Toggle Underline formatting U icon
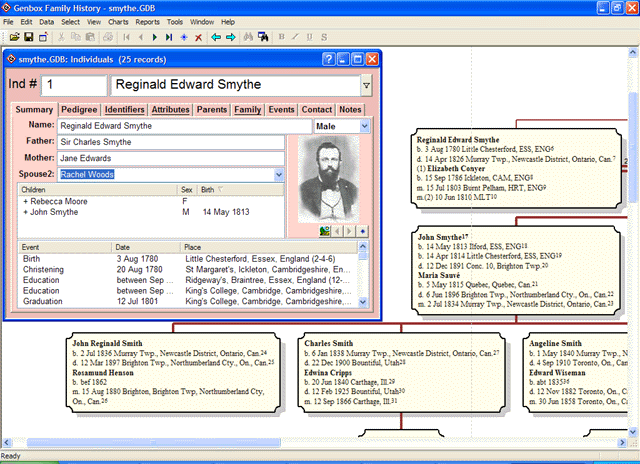Viewport: 640px width, 464px height. (309, 37)
